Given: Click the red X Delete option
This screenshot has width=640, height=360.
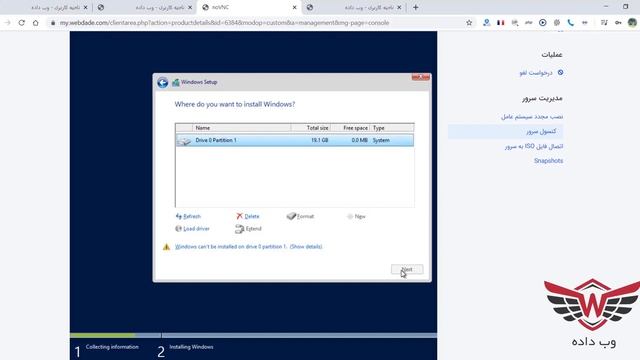Looking at the screenshot, I should point(247,216).
